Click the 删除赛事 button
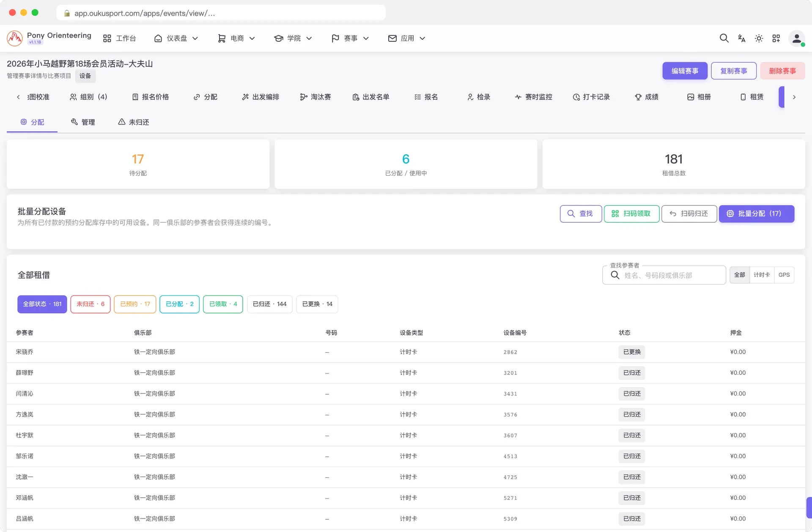Image resolution: width=812 pixels, height=532 pixels. 782,71
